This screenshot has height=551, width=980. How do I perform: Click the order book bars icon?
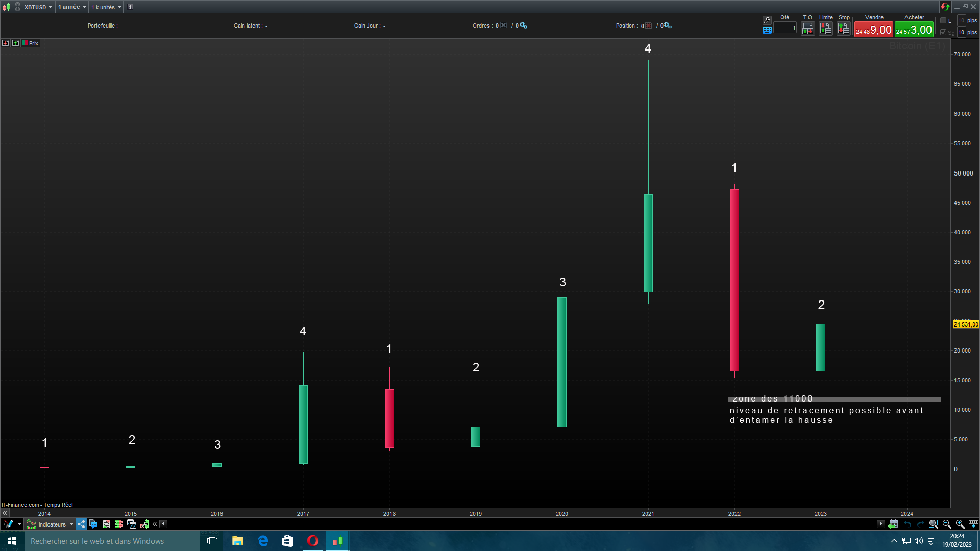pos(119,524)
